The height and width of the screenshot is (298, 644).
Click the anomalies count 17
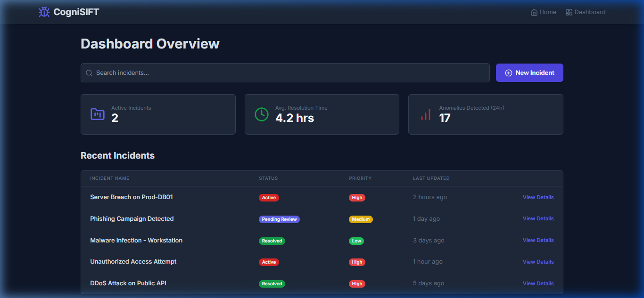point(445,118)
